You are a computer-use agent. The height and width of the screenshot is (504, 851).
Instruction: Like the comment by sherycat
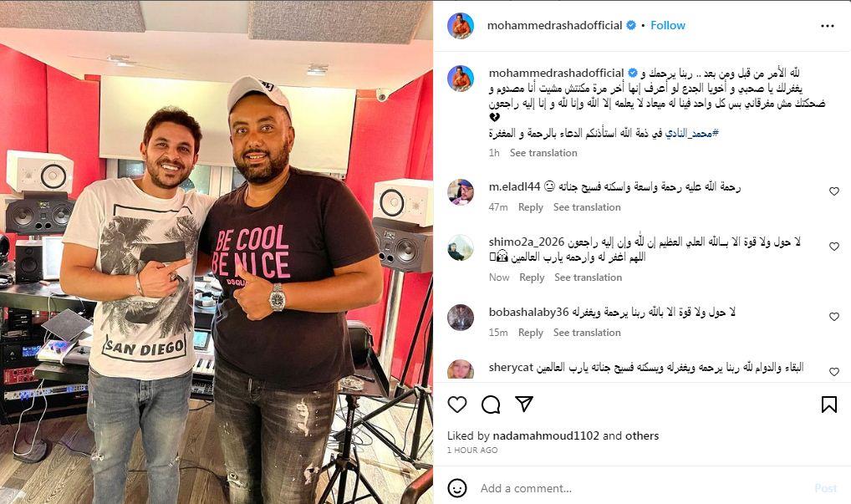pyautogui.click(x=834, y=372)
